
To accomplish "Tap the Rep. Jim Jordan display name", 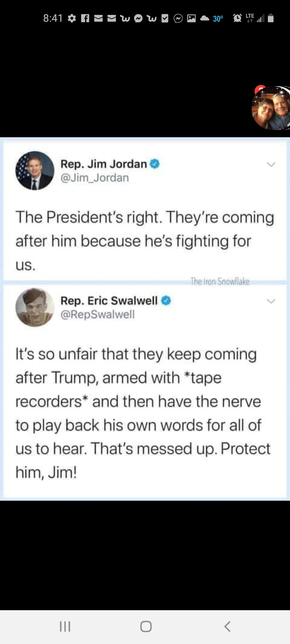I will coord(104,164).
